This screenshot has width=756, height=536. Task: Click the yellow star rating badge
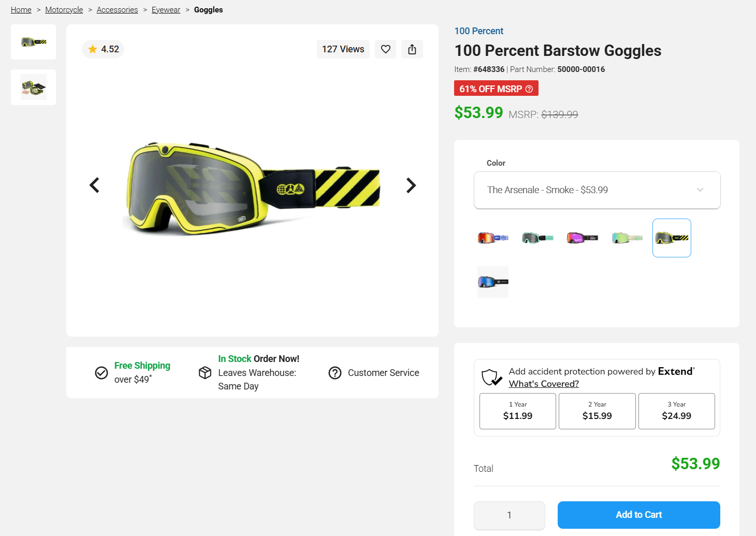click(x=103, y=49)
